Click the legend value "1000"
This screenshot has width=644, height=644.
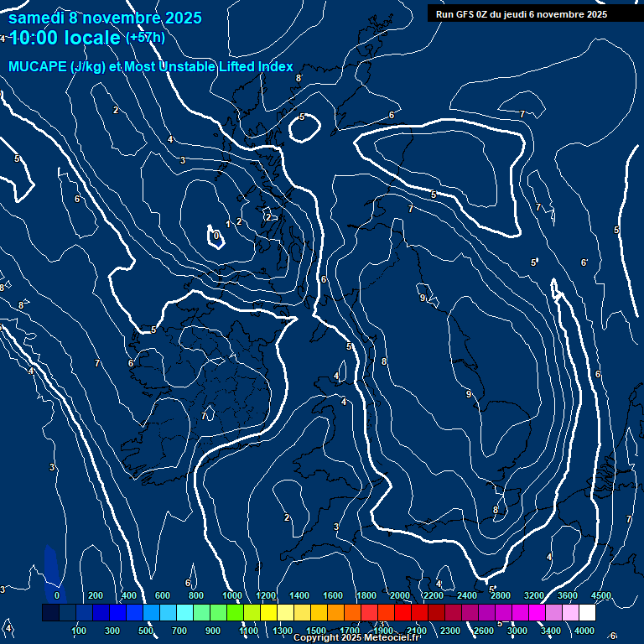pyautogui.click(x=232, y=595)
